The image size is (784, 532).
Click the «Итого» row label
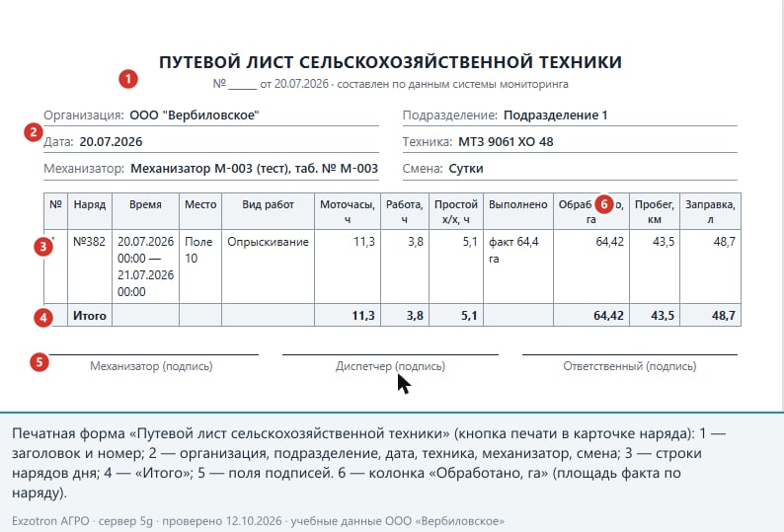(x=90, y=316)
